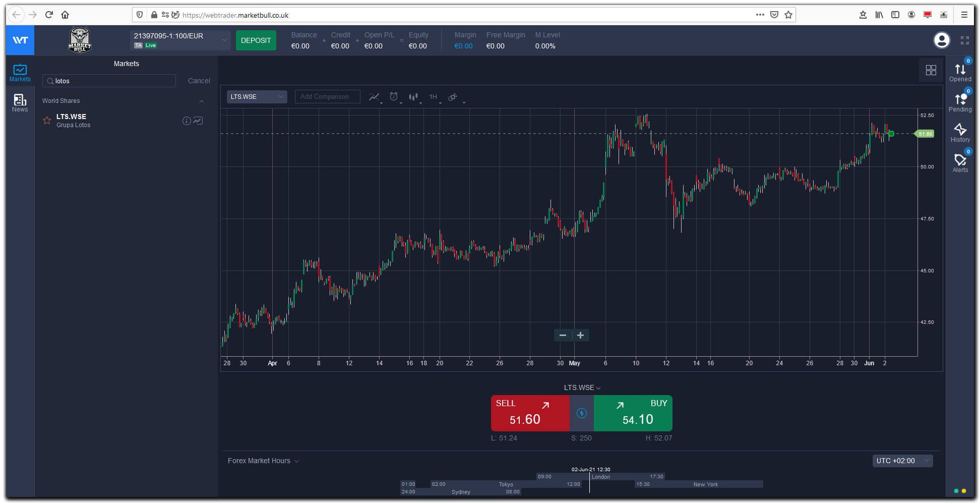The width and height of the screenshot is (980, 503).
Task: Open the Firefox account icon
Action: pos(911,15)
